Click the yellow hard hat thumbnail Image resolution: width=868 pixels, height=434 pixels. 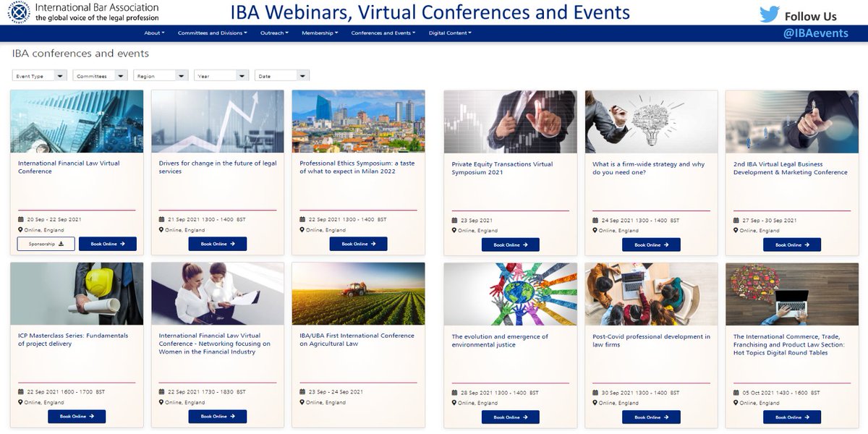pos(77,293)
